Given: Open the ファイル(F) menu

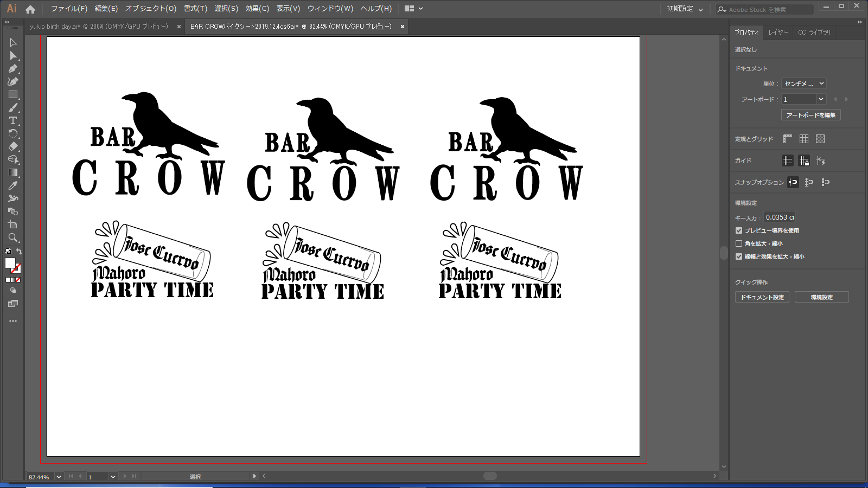Looking at the screenshot, I should coord(69,9).
